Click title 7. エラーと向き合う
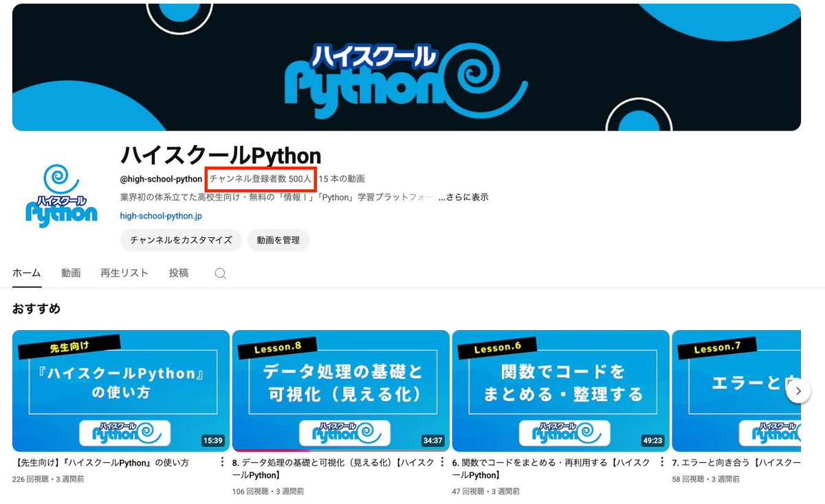Screen dimensions: 825x504 (x=736, y=463)
